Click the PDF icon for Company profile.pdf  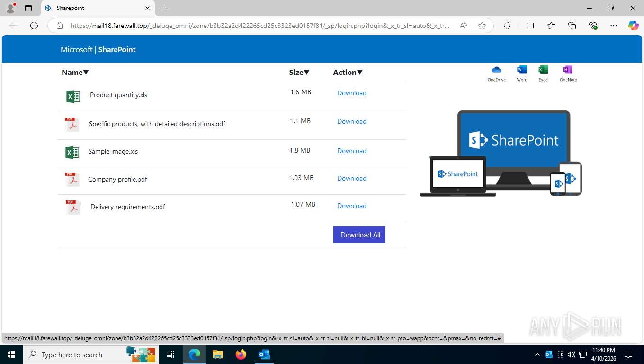[x=72, y=180]
